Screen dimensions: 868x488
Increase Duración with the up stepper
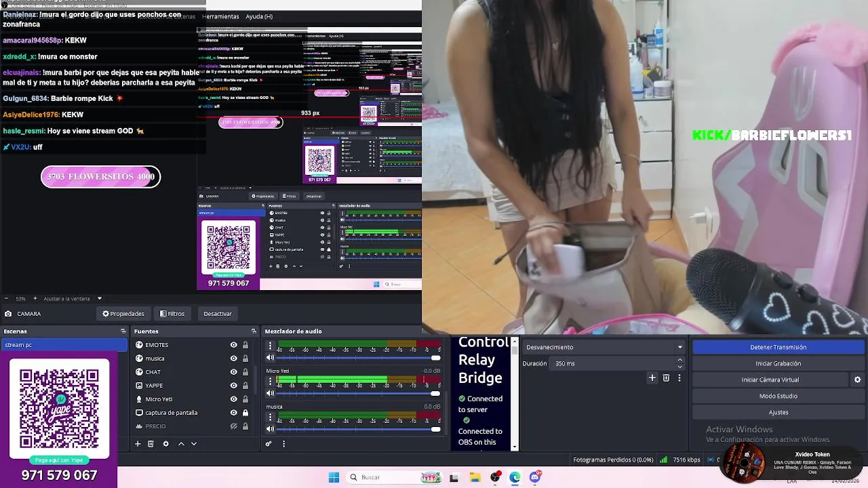(680, 360)
